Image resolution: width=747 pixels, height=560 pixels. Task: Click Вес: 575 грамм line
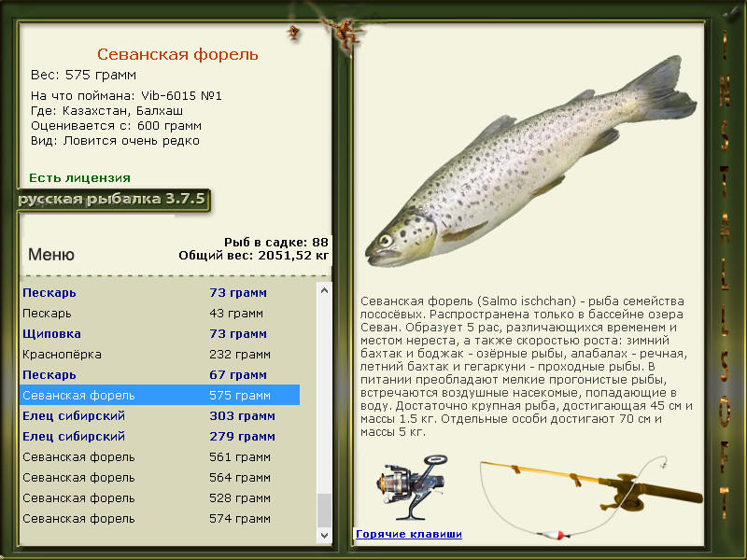point(83,75)
